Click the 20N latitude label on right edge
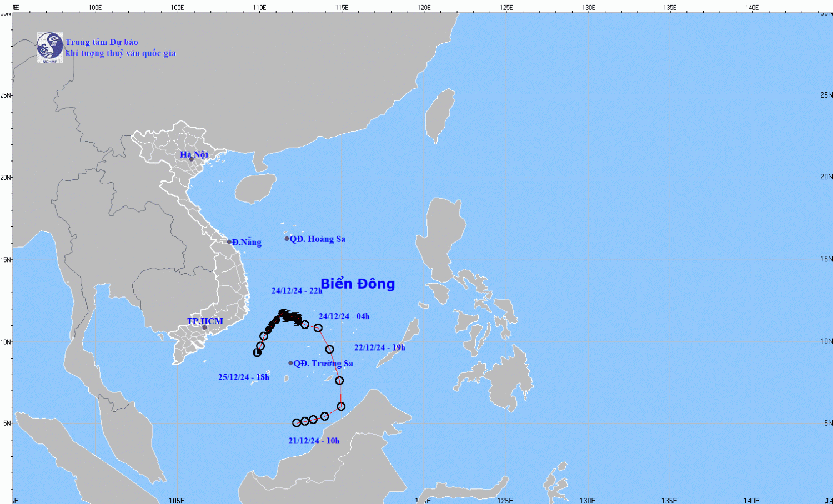Screen dimensions: 833x504 (x=826, y=177)
